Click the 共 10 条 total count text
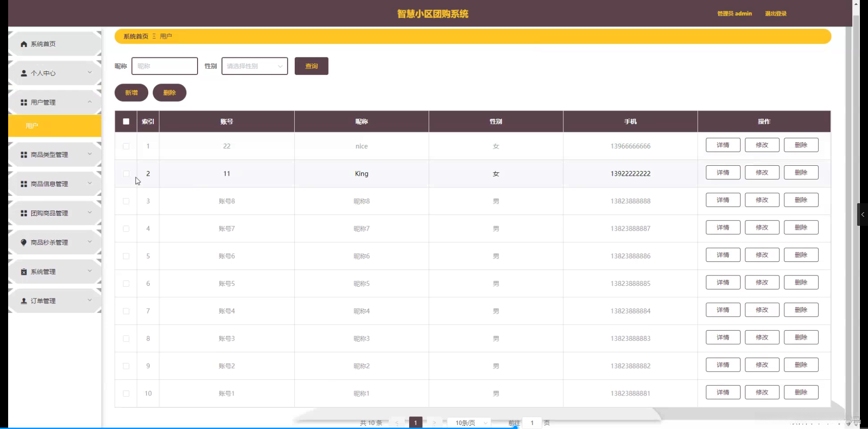 point(371,423)
